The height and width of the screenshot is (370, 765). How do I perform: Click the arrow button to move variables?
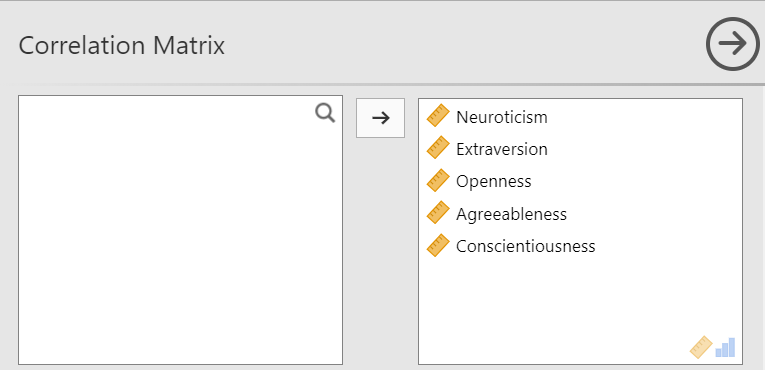pos(380,118)
